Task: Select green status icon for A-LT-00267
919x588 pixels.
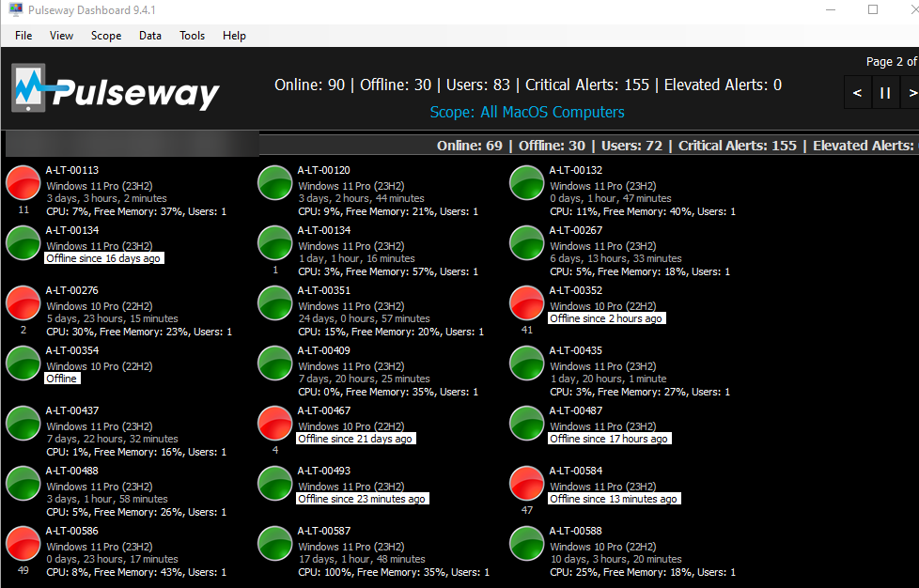Action: coord(527,242)
